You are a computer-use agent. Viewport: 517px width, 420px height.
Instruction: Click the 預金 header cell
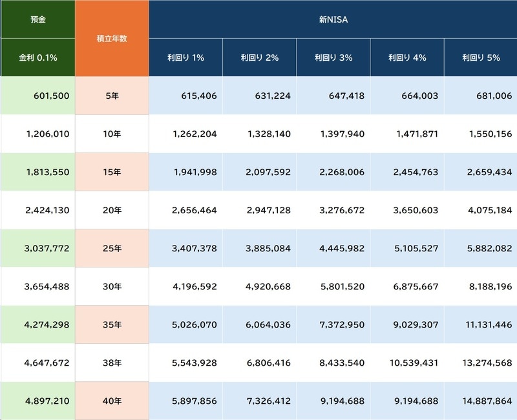(x=37, y=19)
